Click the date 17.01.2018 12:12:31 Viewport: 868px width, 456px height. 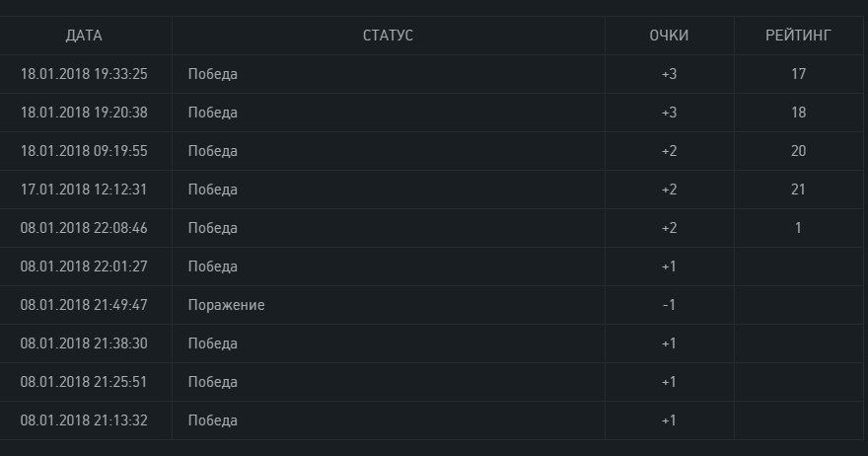pyautogui.click(x=84, y=190)
